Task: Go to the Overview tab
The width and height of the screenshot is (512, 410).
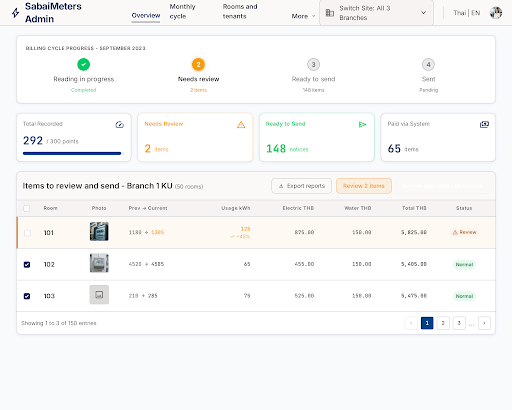Action: click(x=146, y=15)
